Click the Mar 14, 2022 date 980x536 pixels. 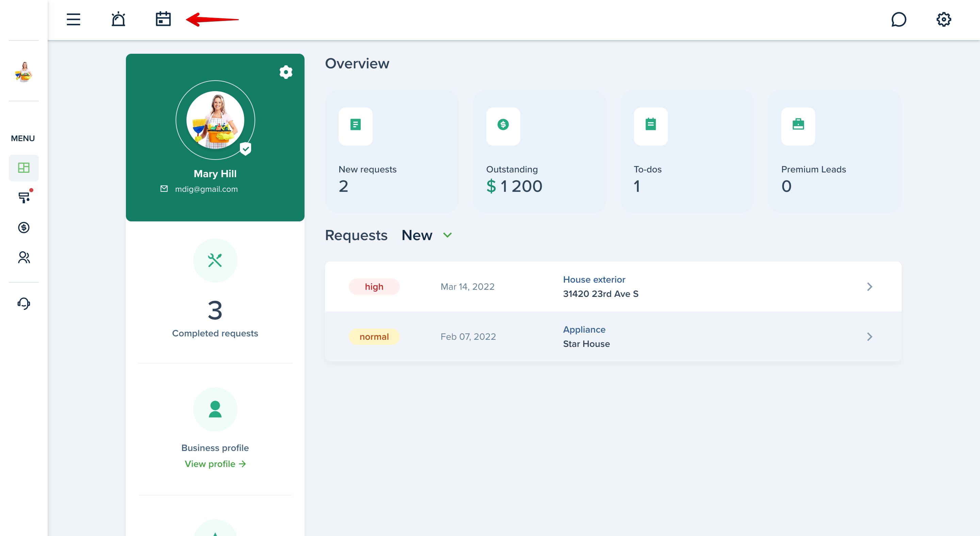click(x=468, y=287)
